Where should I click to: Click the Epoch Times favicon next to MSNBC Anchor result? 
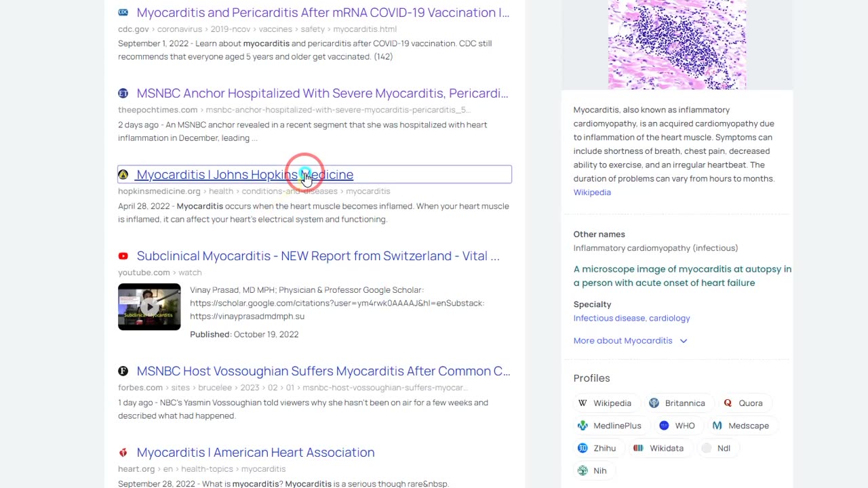(123, 93)
